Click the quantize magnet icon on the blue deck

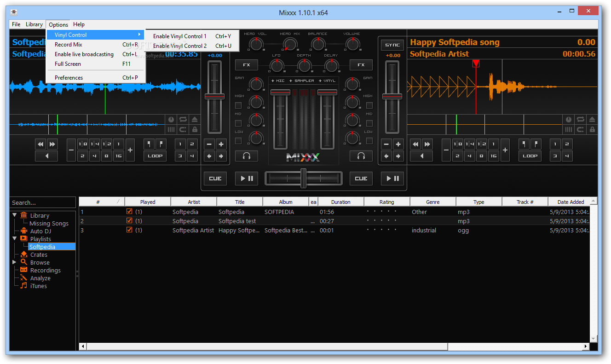coord(183,130)
